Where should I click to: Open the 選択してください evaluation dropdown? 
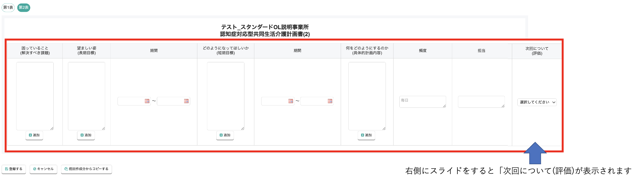pos(537,102)
